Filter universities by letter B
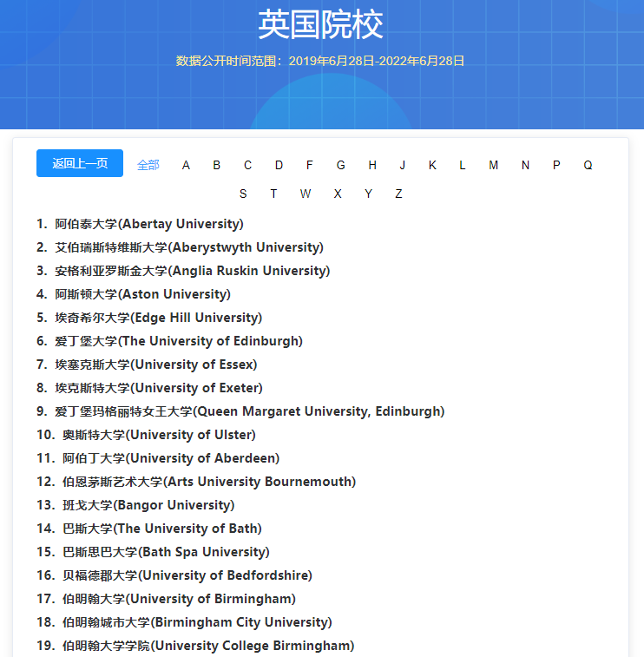 (x=217, y=165)
